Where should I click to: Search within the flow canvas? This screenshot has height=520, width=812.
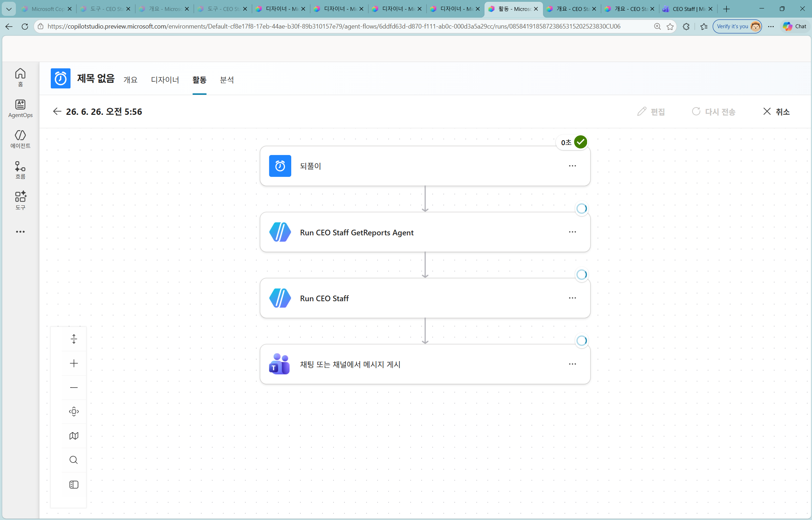coord(74,460)
